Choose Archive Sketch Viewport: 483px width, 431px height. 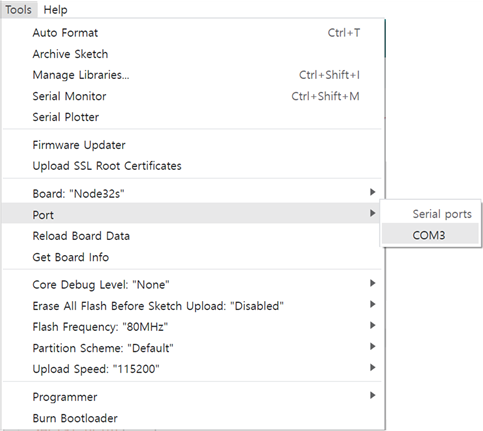coord(193,54)
